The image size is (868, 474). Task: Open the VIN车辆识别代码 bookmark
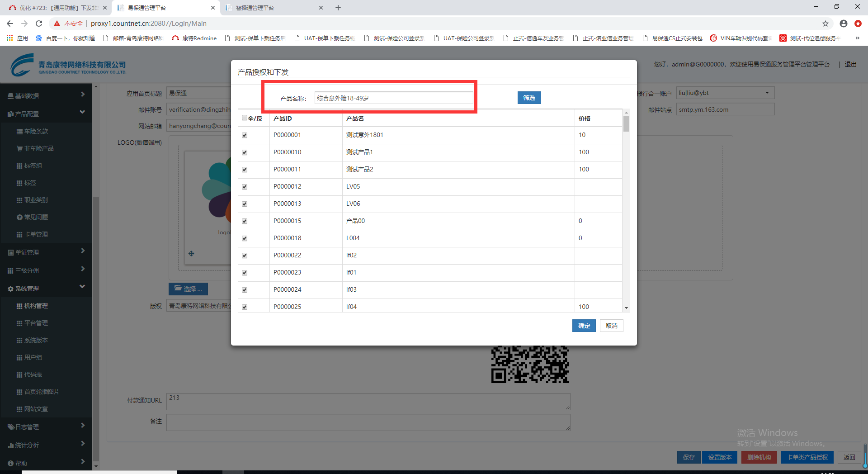pos(741,38)
